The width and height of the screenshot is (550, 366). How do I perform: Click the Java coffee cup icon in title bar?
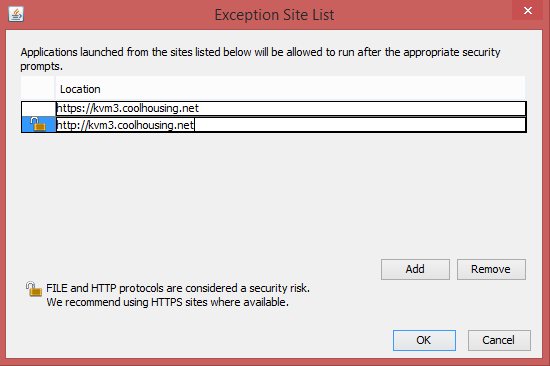(16, 15)
